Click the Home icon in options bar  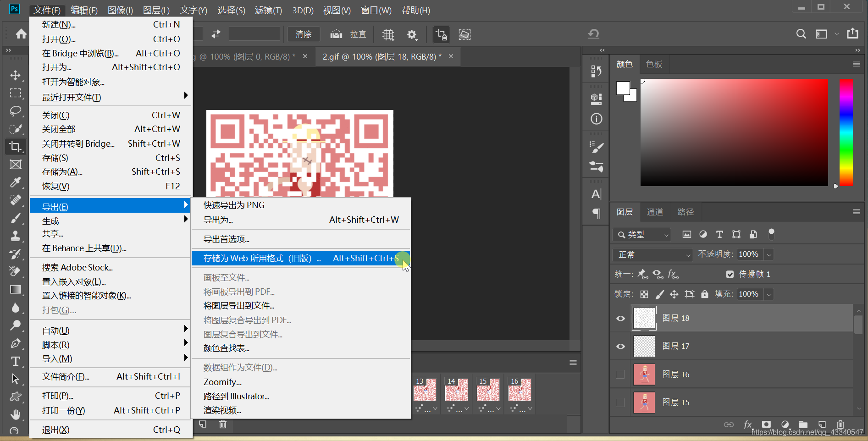pyautogui.click(x=21, y=34)
